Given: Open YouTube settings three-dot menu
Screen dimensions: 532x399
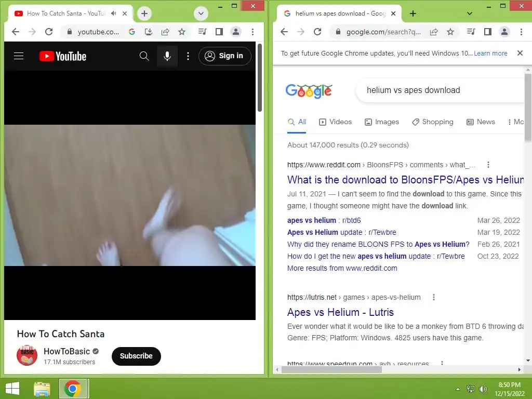Looking at the screenshot, I should pos(188,56).
